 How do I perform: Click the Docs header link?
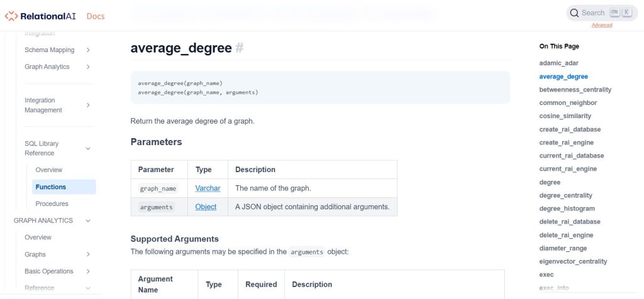coord(96,16)
